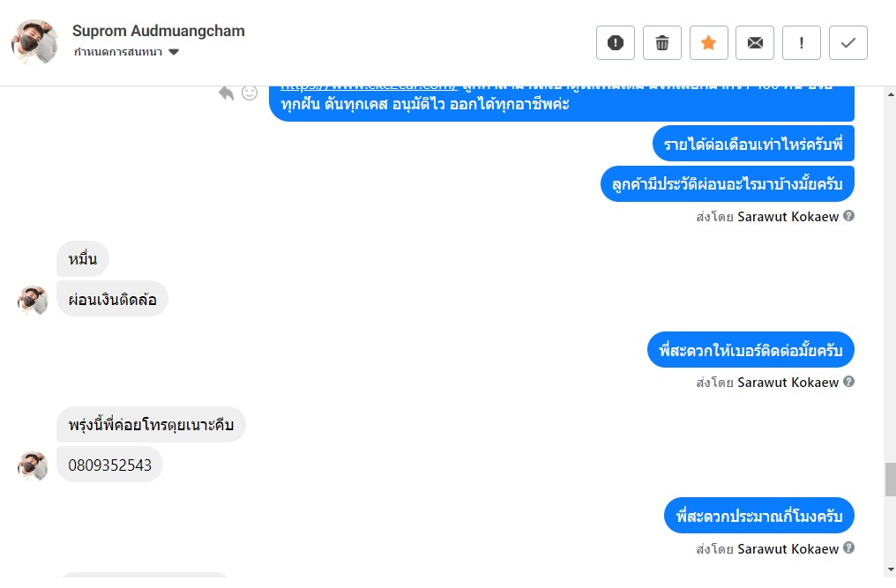Expand the arrow next to กำหนดการสนทนา
896x588 pixels.
(x=175, y=52)
